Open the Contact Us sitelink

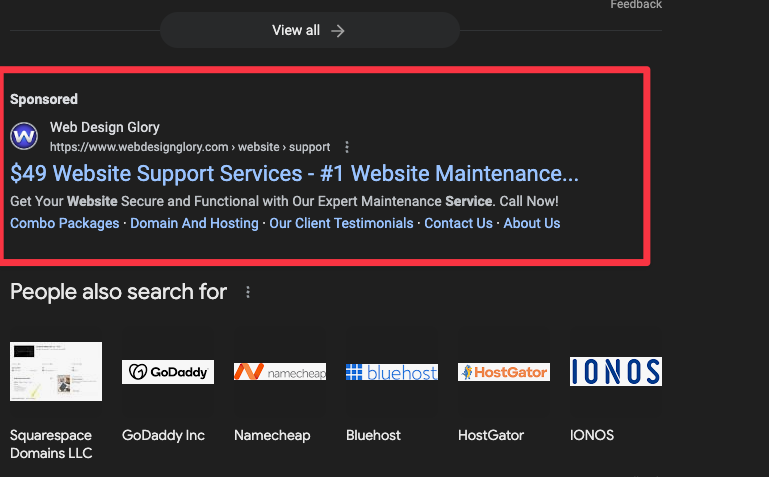[x=458, y=223]
